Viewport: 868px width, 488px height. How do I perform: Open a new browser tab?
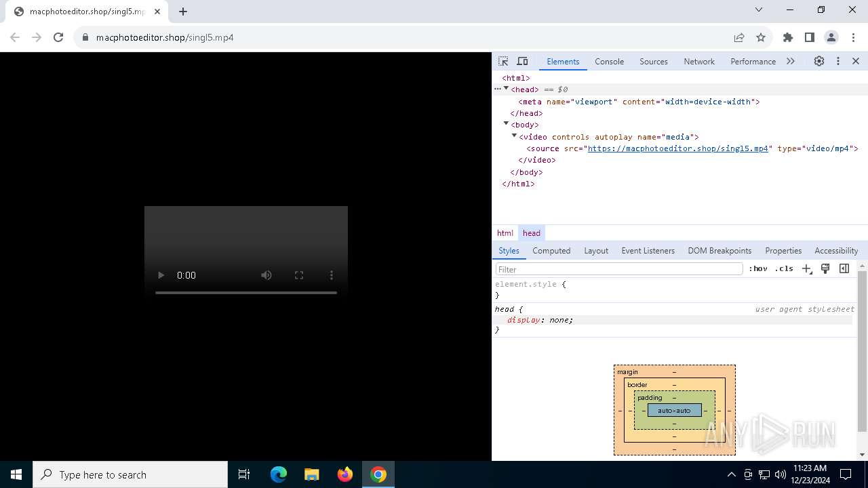[x=183, y=12]
